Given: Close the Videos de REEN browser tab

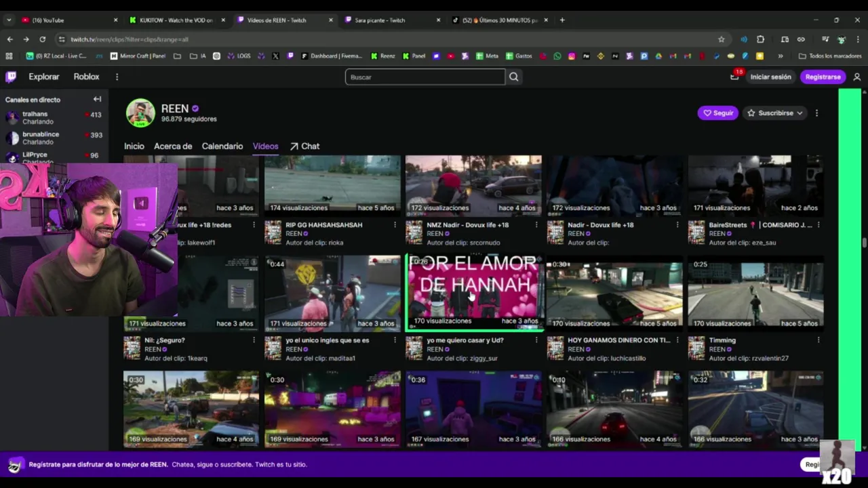Looking at the screenshot, I should [331, 20].
